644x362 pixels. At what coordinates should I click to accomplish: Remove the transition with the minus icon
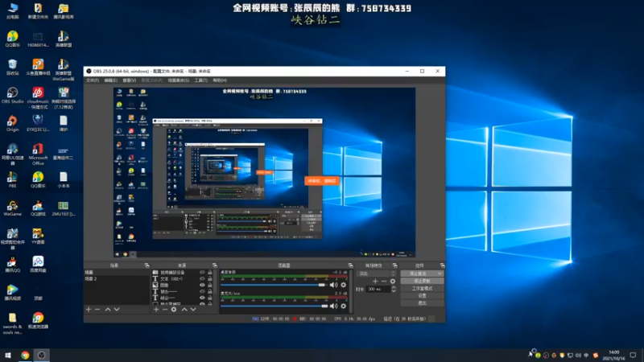(384, 281)
